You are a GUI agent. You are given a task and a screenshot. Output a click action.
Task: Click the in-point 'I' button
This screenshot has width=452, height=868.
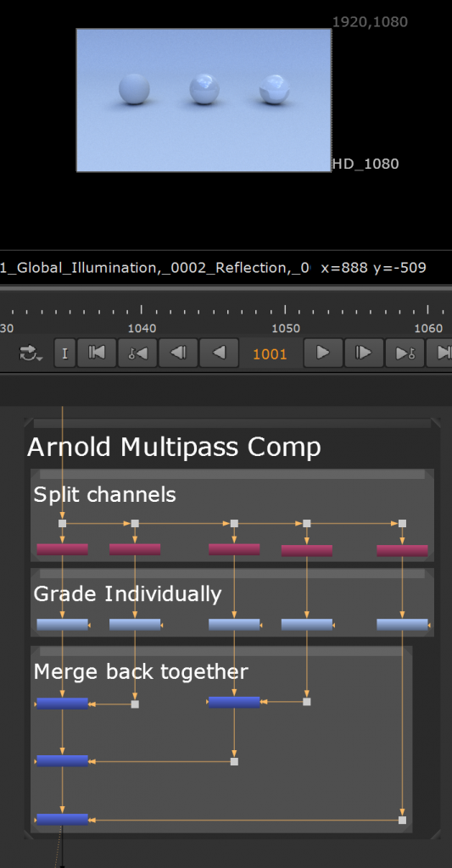pos(64,353)
